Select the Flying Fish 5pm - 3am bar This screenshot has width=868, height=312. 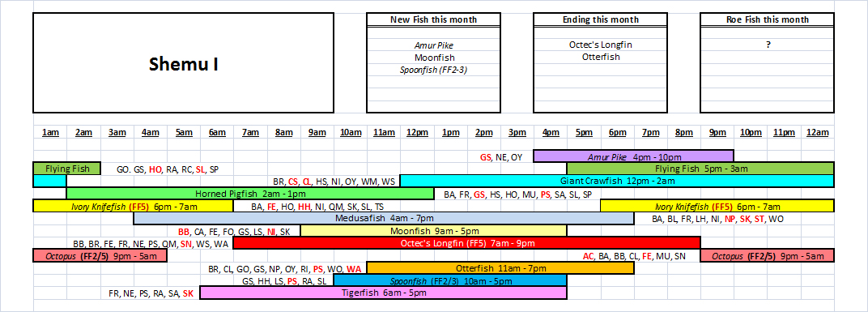tap(700, 169)
